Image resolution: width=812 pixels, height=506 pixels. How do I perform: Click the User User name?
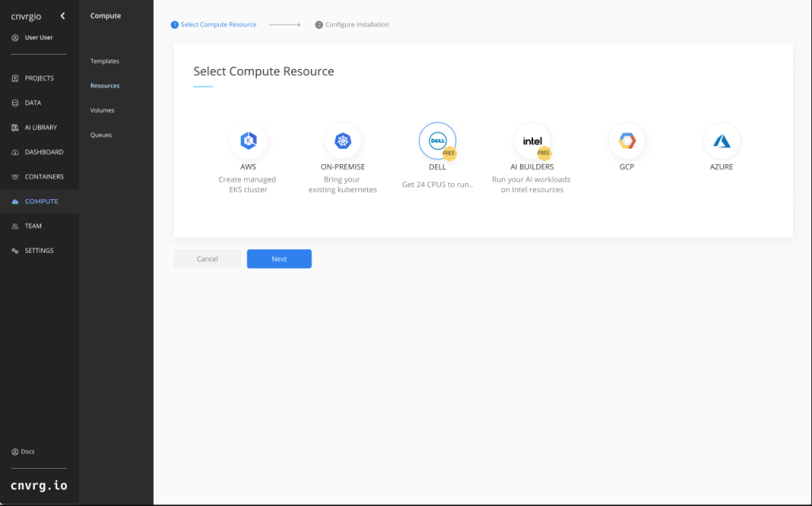pyautogui.click(x=39, y=38)
